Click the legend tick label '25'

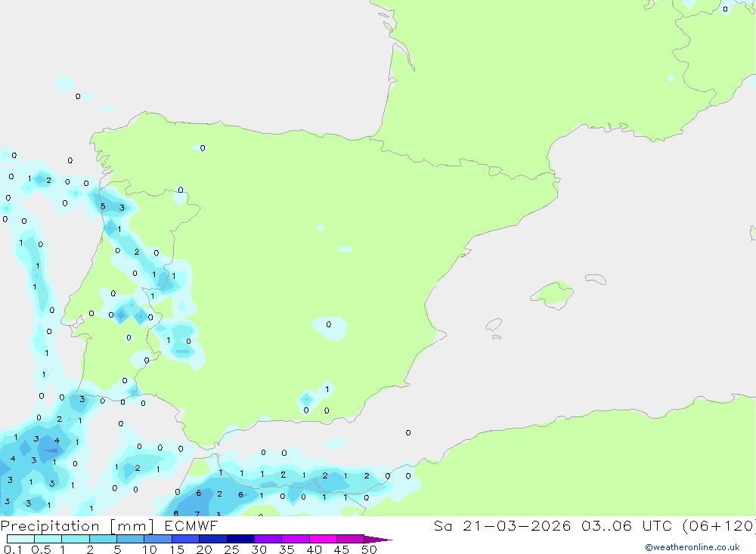point(231,549)
